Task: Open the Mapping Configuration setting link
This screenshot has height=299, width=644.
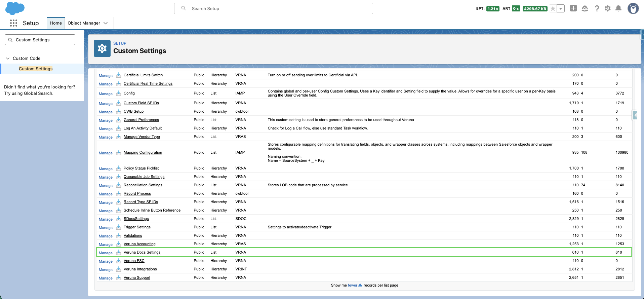Action: [x=143, y=152]
